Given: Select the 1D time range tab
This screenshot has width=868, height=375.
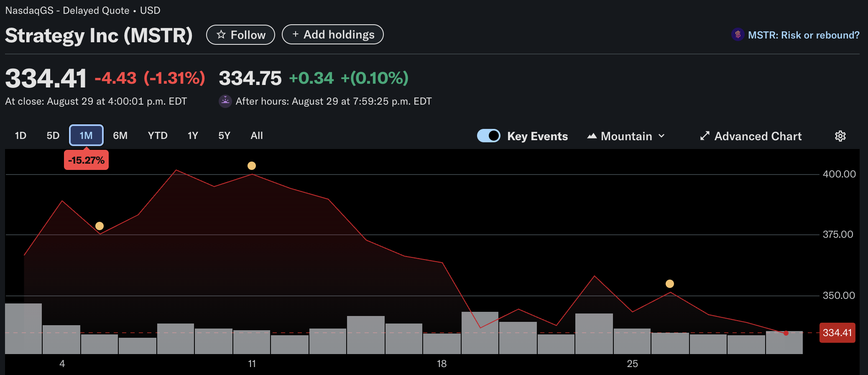Looking at the screenshot, I should tap(20, 136).
